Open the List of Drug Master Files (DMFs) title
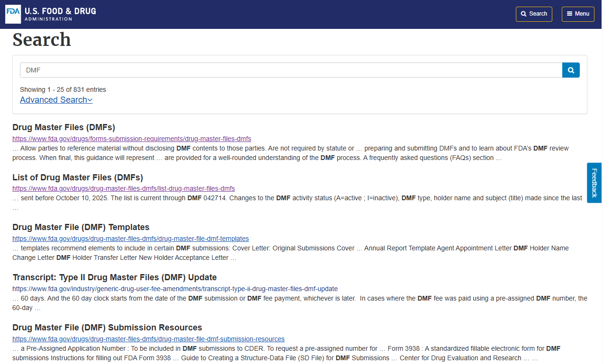Viewport: 603px width, 364px height. click(78, 178)
